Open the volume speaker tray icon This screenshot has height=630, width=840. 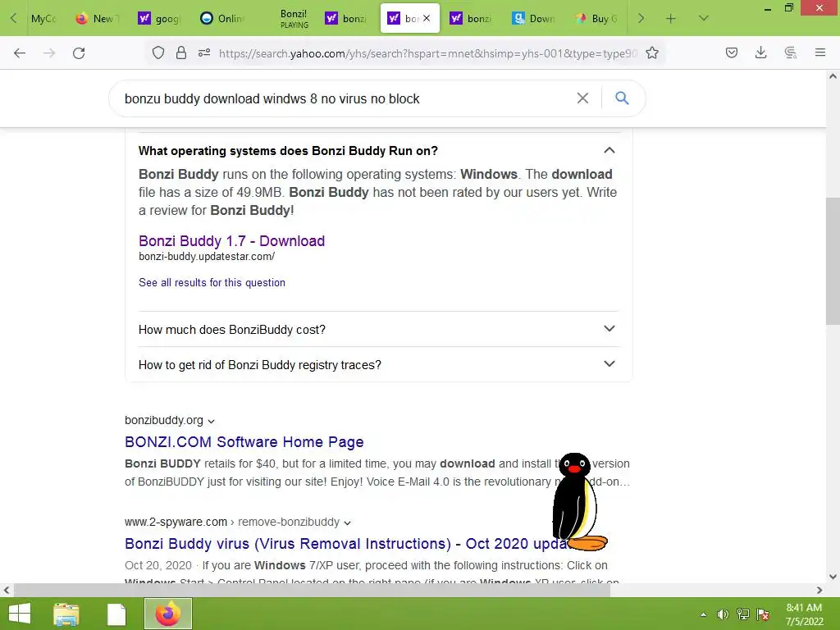[723, 614]
